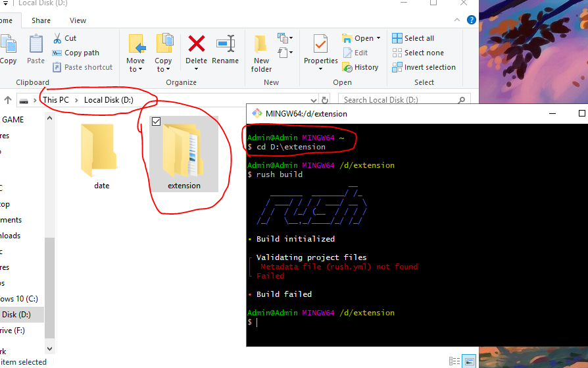
Task: Click the red Delete icon
Action: [x=197, y=43]
